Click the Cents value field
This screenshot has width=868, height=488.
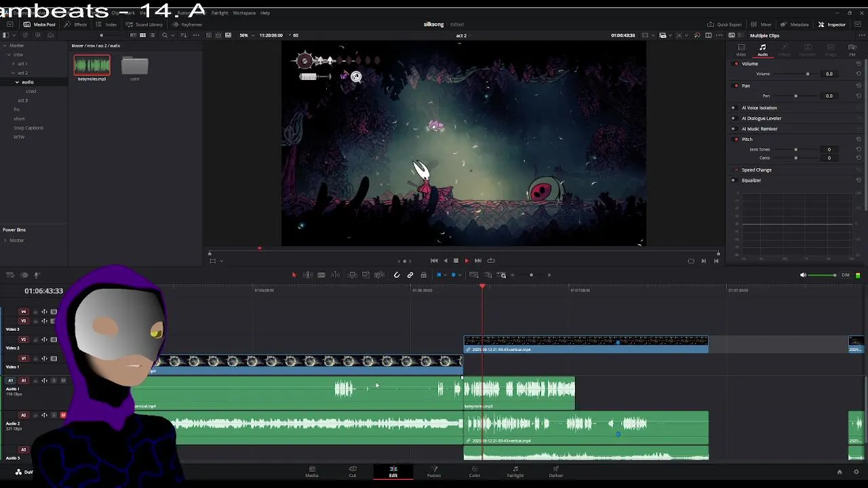(x=829, y=158)
